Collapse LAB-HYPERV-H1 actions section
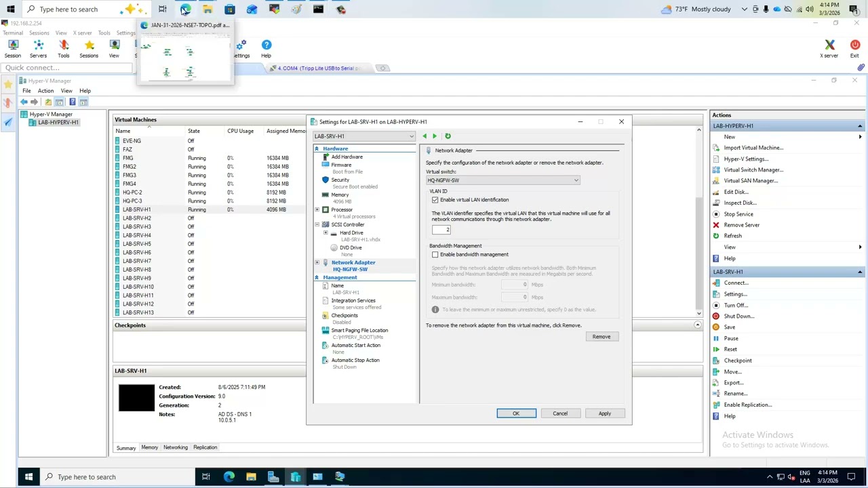Viewport: 868px width, 488px height. tap(860, 126)
